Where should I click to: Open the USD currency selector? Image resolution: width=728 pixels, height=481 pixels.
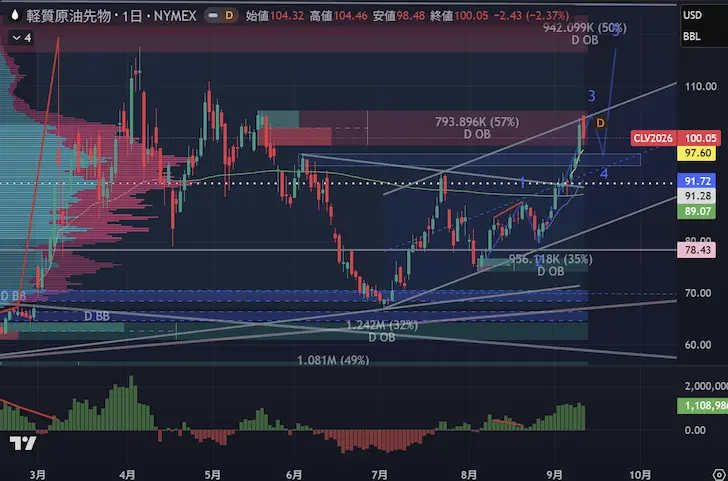692,15
